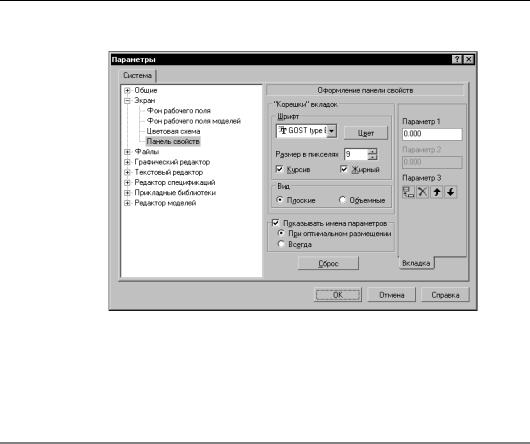
Task: Click the Прикладные библиотеки label
Action: pyautogui.click(x=175, y=193)
